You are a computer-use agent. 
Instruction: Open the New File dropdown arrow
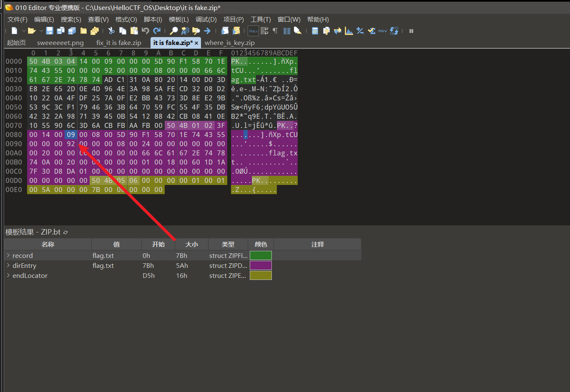[24, 31]
